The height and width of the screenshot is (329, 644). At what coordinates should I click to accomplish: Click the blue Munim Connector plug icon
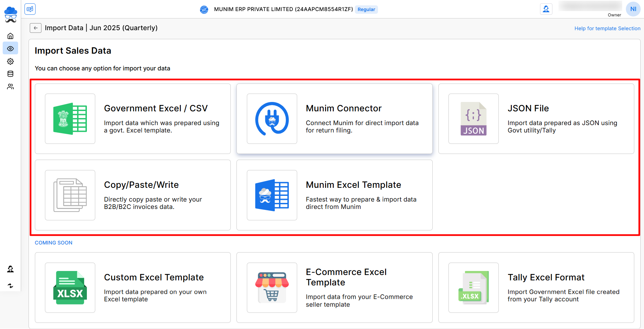pos(272,119)
